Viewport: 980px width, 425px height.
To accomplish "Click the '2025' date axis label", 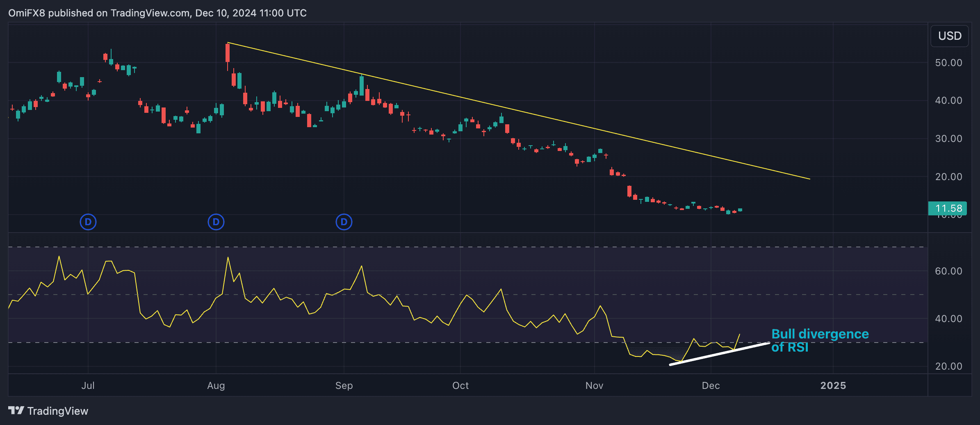I will point(833,386).
